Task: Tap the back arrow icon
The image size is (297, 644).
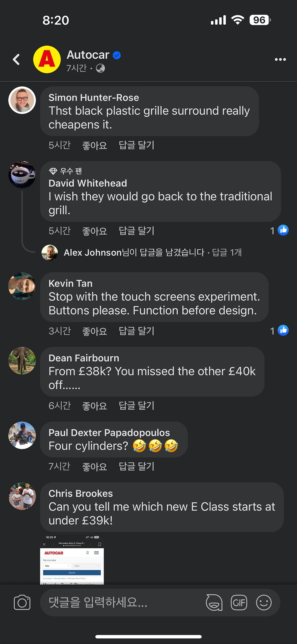Action: point(16,59)
